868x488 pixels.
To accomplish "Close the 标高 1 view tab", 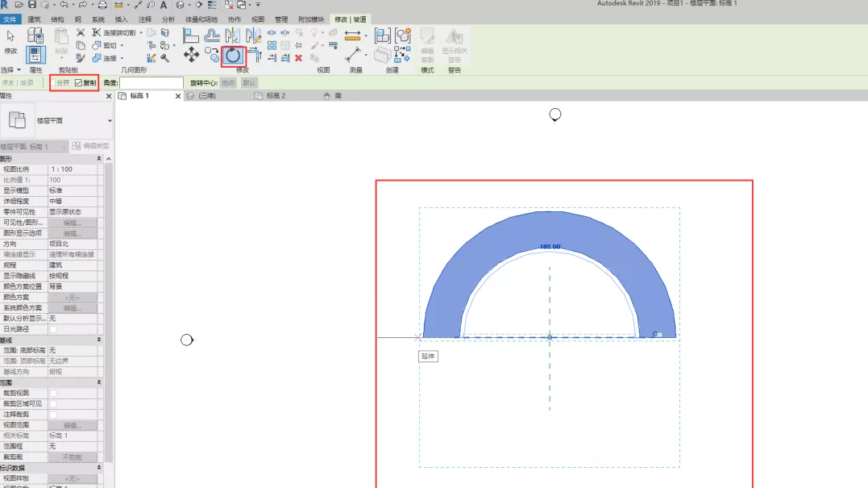I will [177, 96].
